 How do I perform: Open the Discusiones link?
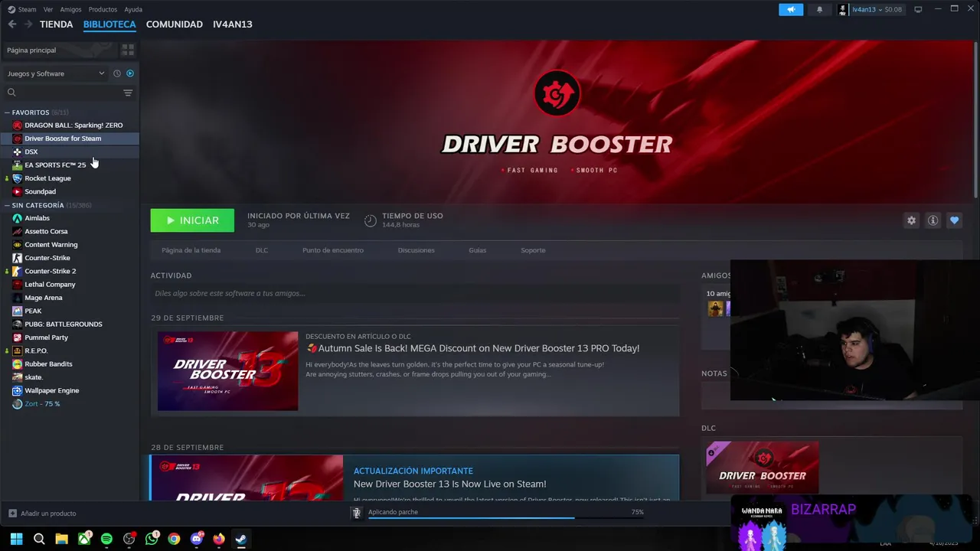click(416, 250)
